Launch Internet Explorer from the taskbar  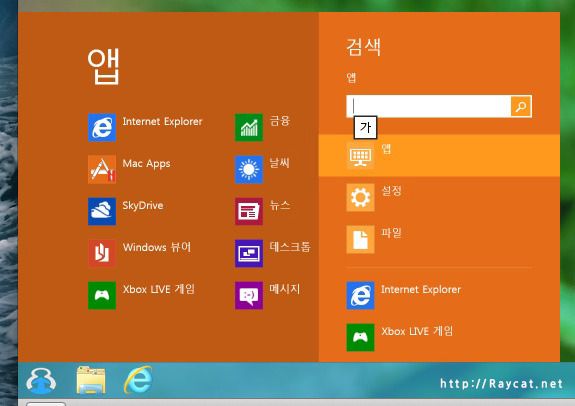(x=138, y=380)
